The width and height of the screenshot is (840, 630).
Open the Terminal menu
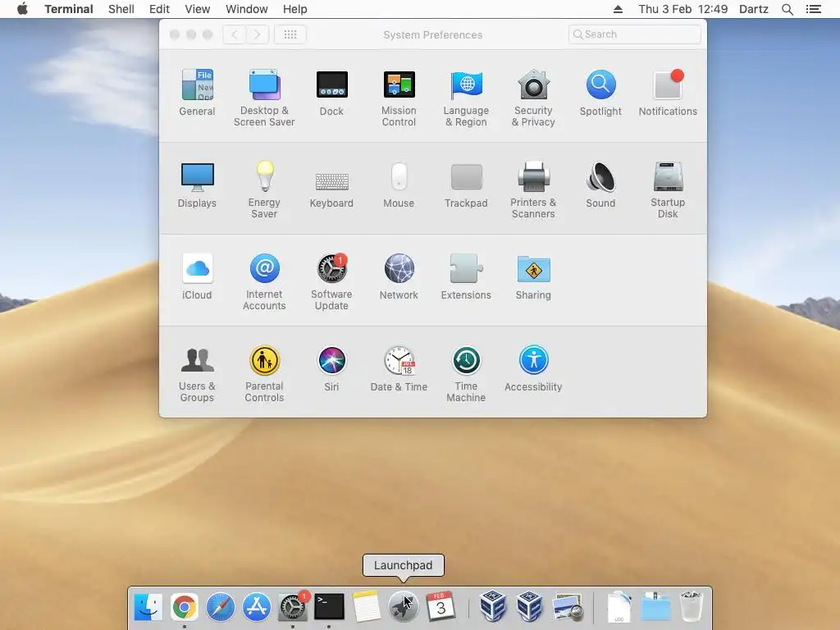click(x=69, y=9)
